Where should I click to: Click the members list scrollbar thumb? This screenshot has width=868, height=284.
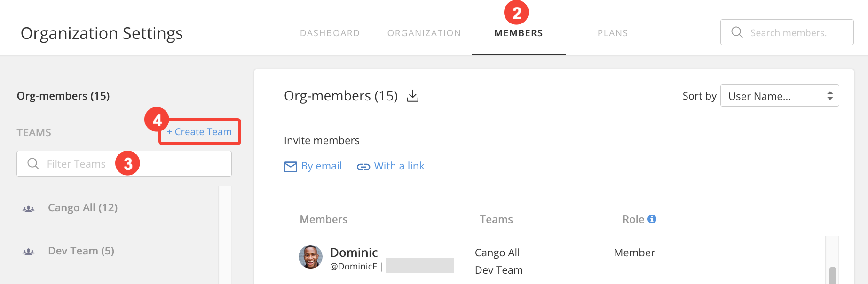coord(832,275)
